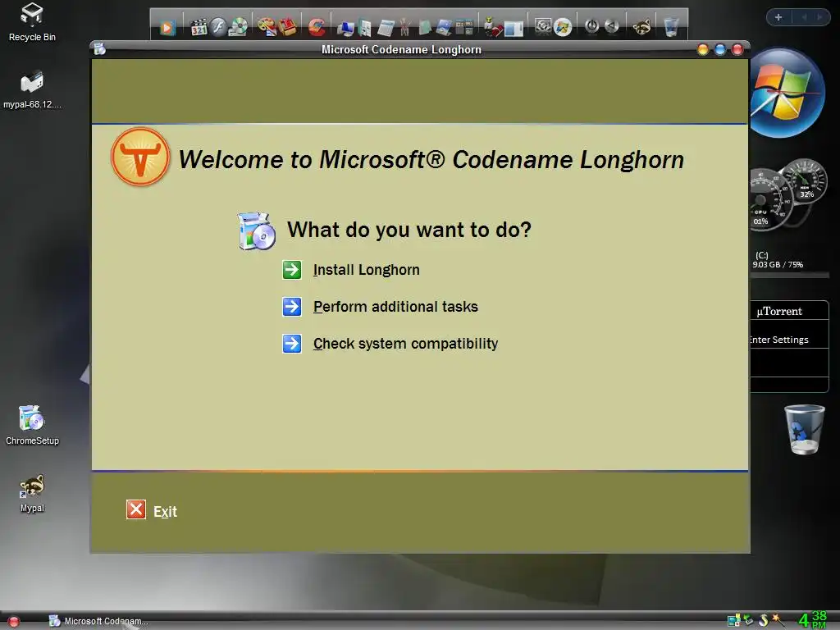Open Perform additional tasks

[x=395, y=307]
